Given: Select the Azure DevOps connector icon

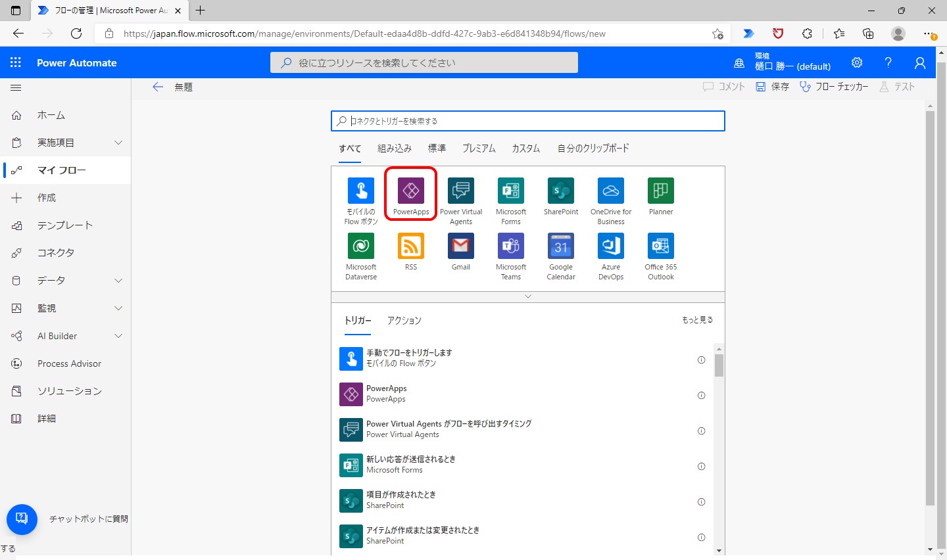Looking at the screenshot, I should (x=611, y=246).
